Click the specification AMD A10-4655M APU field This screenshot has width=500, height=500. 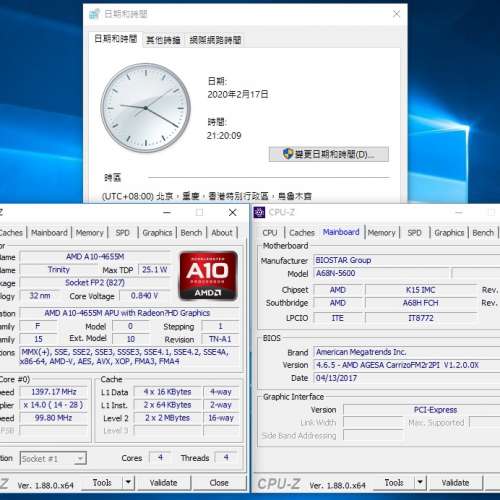129,313
